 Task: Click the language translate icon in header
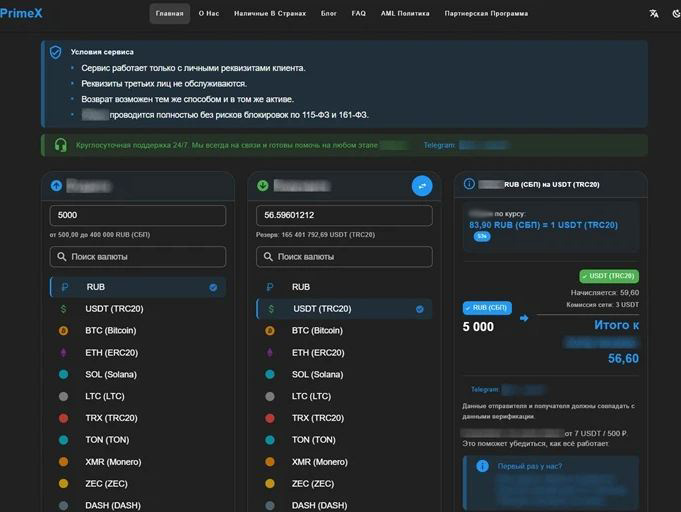pyautogui.click(x=654, y=13)
